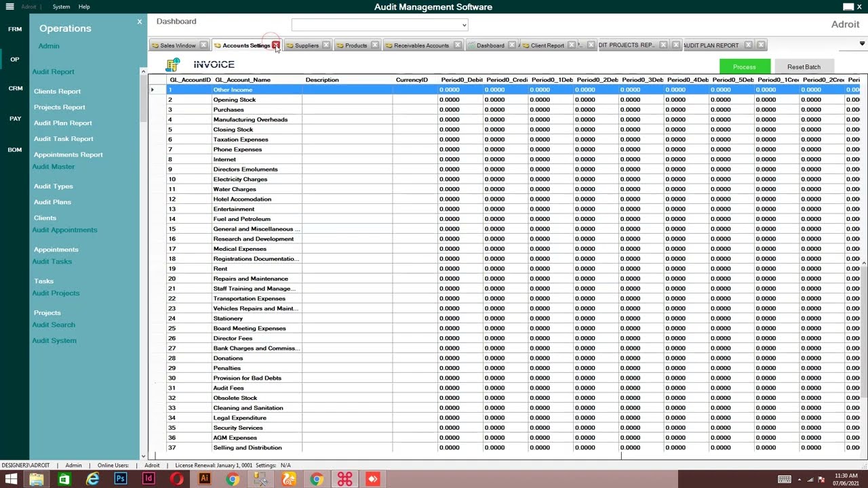Launch Opera browser from taskbar
868x488 pixels.
point(176,479)
